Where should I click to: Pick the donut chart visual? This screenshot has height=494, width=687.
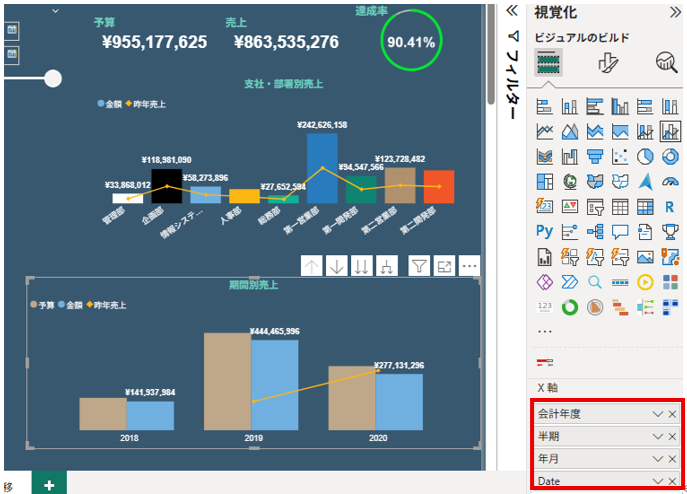click(x=670, y=156)
